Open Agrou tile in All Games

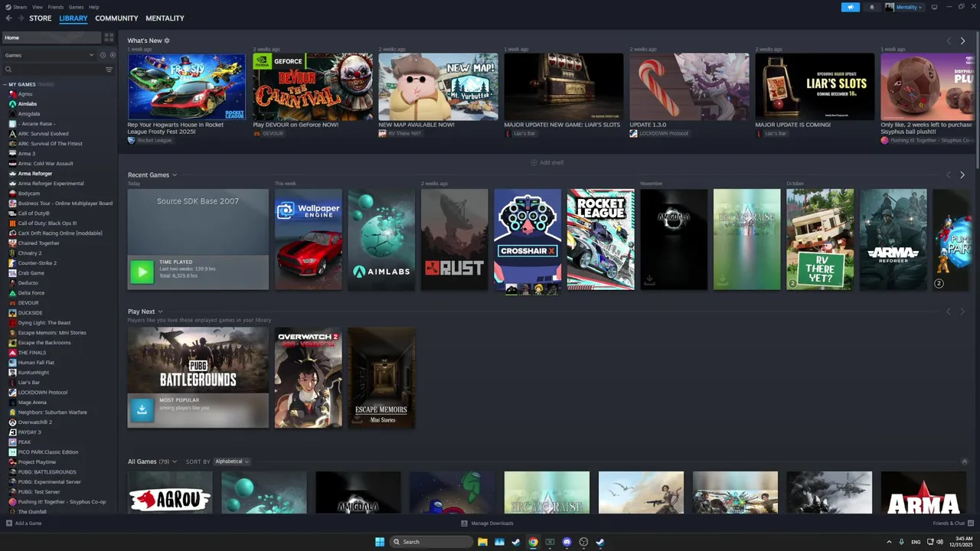170,493
